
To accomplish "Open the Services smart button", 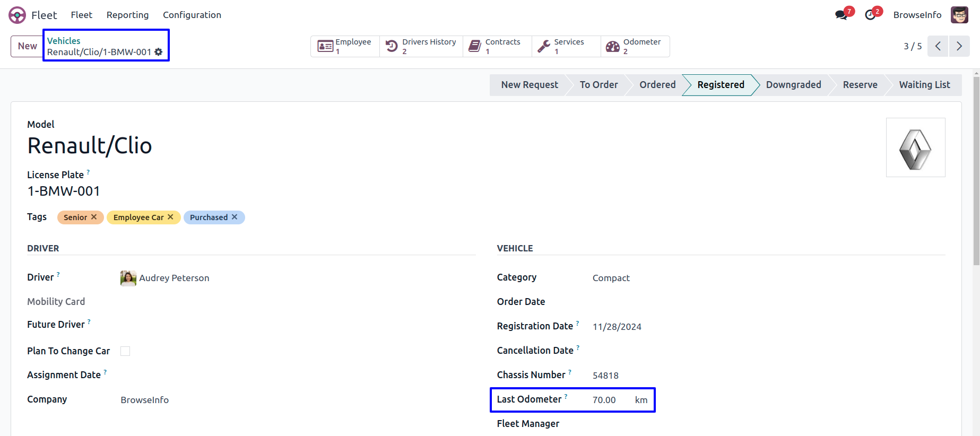I will click(567, 46).
